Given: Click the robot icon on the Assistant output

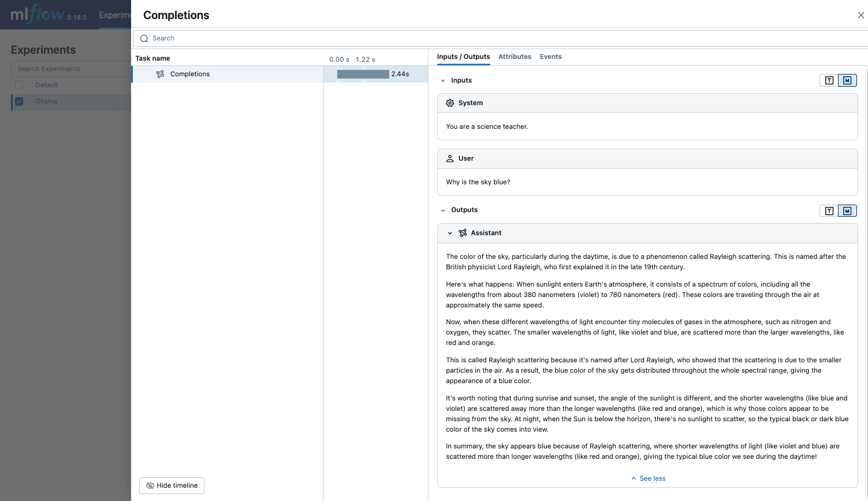Looking at the screenshot, I should pos(463,233).
